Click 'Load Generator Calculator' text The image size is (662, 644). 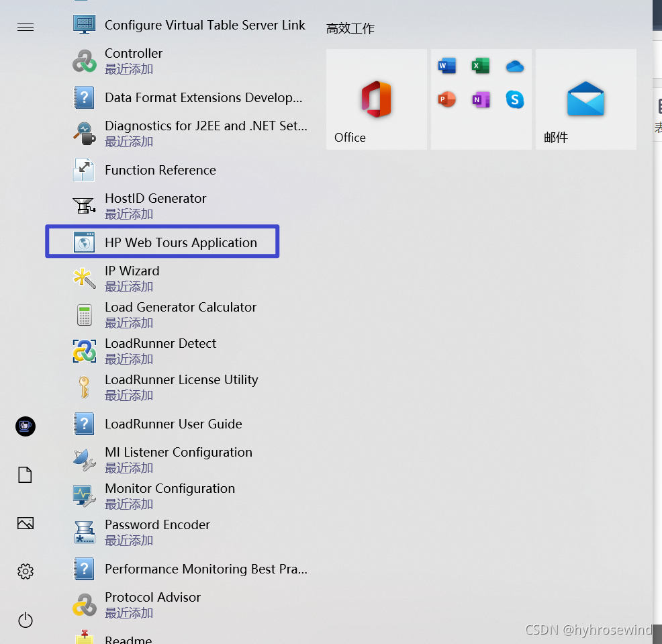[x=181, y=307]
